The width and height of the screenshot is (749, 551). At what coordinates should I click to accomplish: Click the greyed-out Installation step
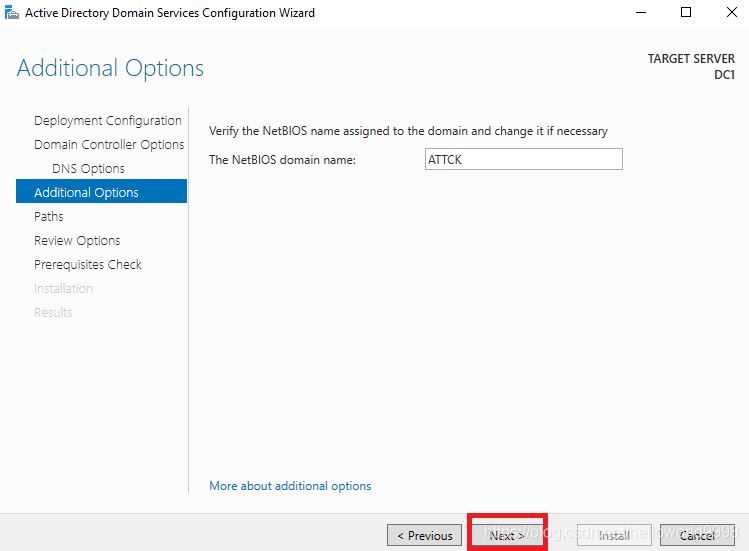[x=64, y=289]
